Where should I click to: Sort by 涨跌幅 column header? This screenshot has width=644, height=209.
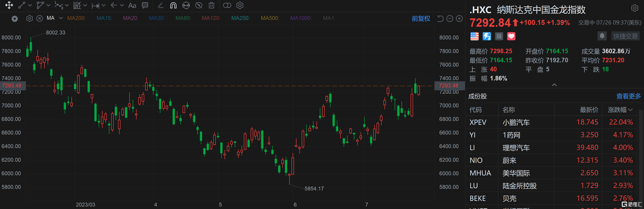pos(620,110)
